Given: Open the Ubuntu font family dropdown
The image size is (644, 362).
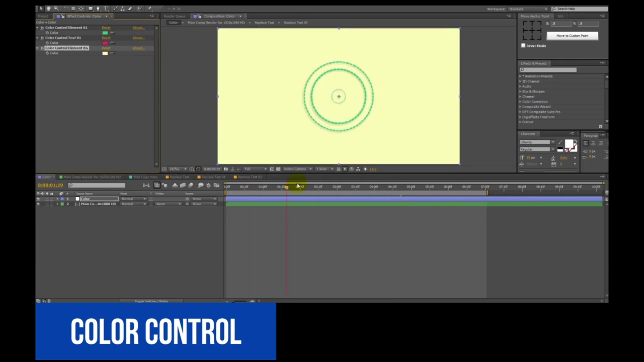Looking at the screenshot, I should [553, 142].
